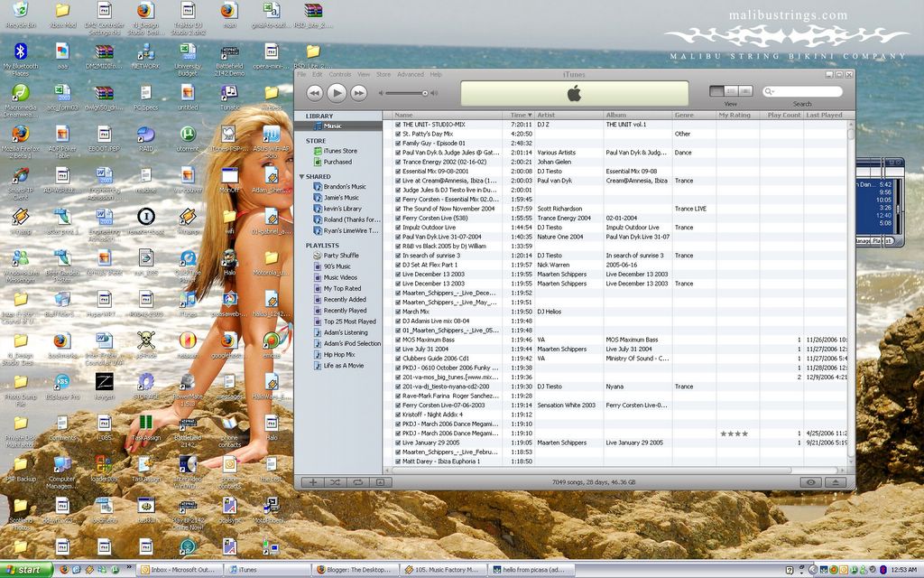924x578 pixels.
Task: Click the add playlist plus button
Action: (313, 482)
